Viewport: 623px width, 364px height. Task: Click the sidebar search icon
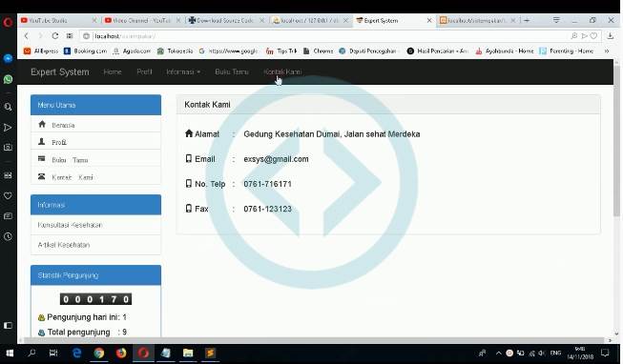coord(8,107)
